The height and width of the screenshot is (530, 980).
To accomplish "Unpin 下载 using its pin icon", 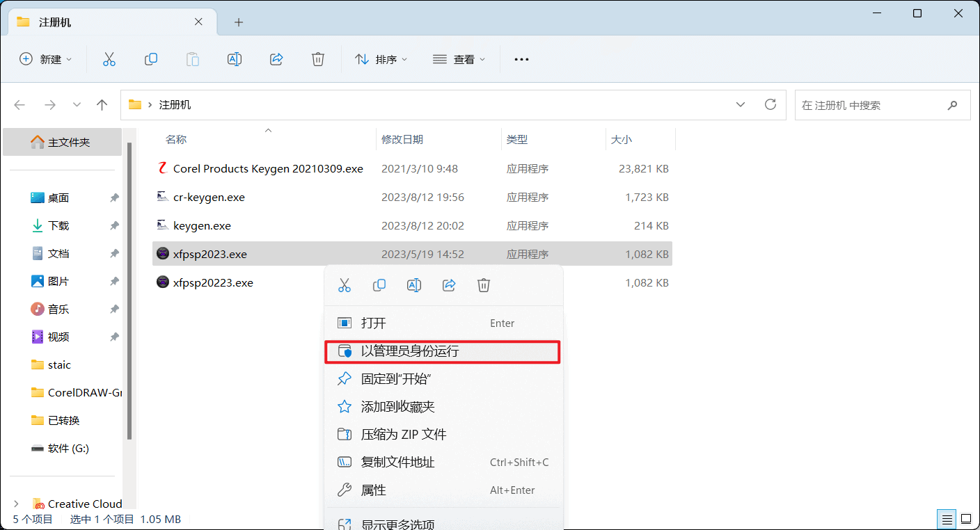I will click(x=114, y=225).
